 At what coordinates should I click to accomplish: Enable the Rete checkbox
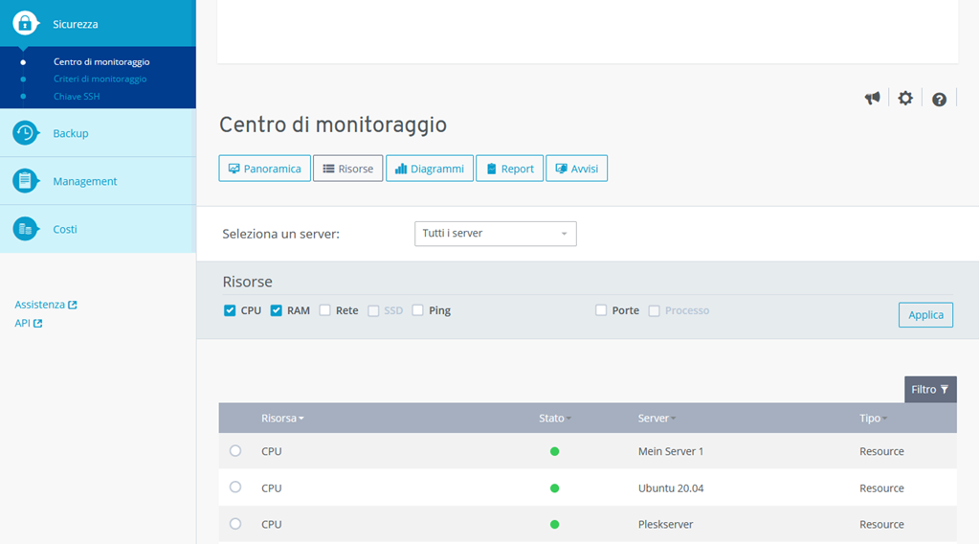324,310
